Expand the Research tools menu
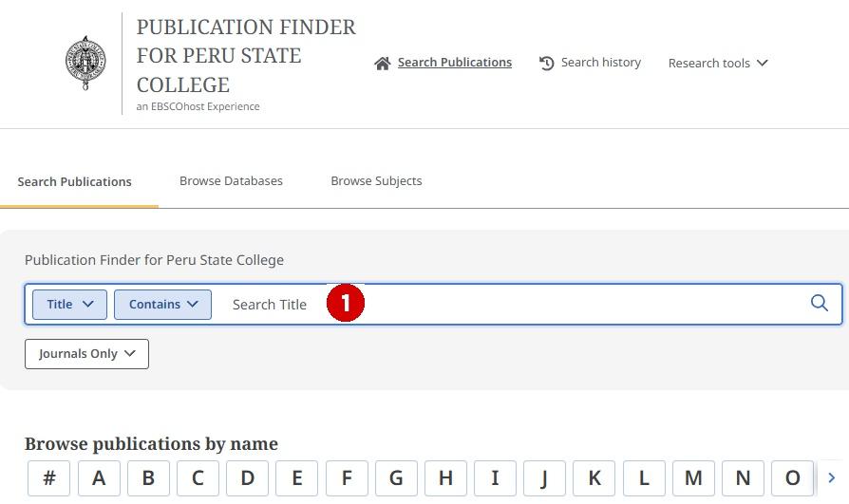The width and height of the screenshot is (849, 504). click(718, 64)
